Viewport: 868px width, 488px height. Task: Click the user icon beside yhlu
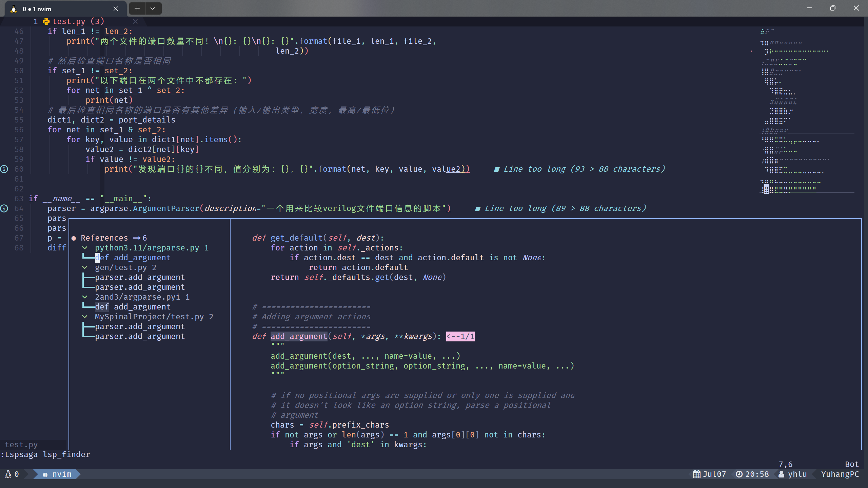click(x=781, y=474)
